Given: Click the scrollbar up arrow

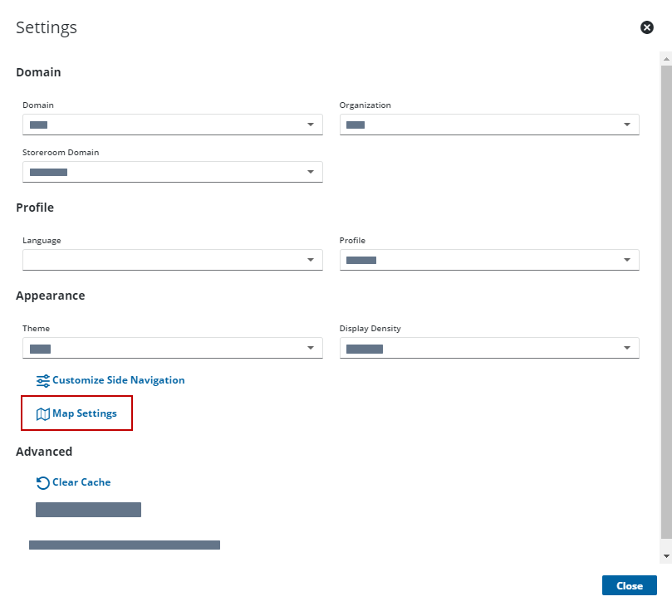Looking at the screenshot, I should 665,59.
